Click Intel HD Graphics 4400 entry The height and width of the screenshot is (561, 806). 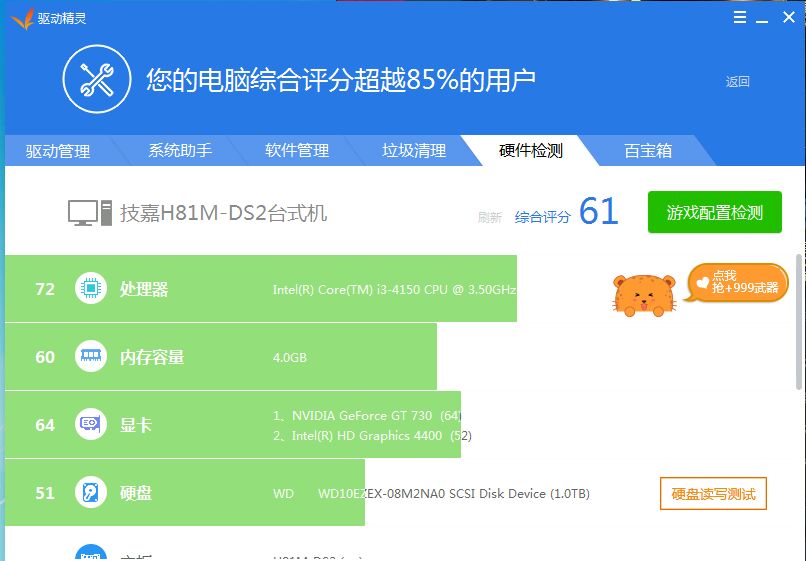(x=372, y=436)
